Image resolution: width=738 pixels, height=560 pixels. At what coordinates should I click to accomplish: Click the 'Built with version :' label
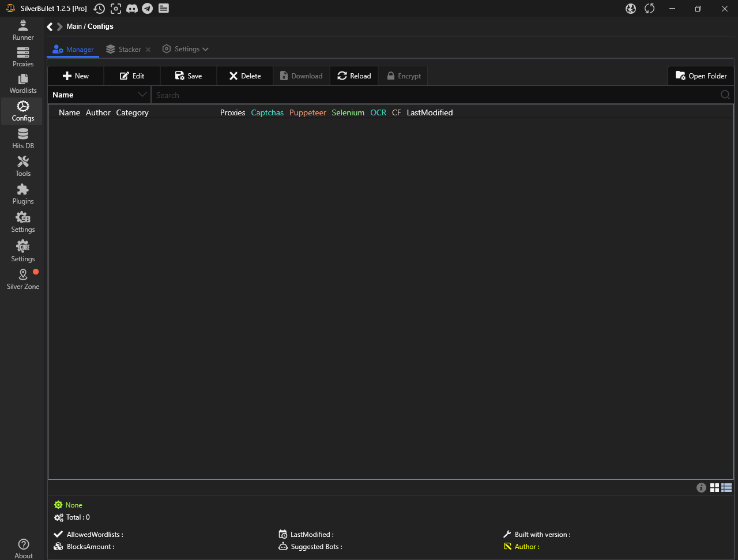(x=543, y=535)
